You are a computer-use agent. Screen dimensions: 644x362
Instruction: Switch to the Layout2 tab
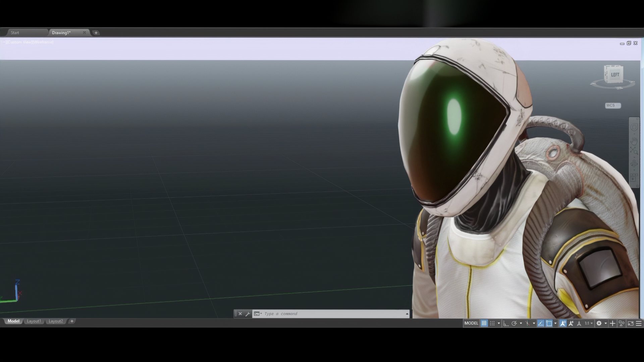(56, 321)
